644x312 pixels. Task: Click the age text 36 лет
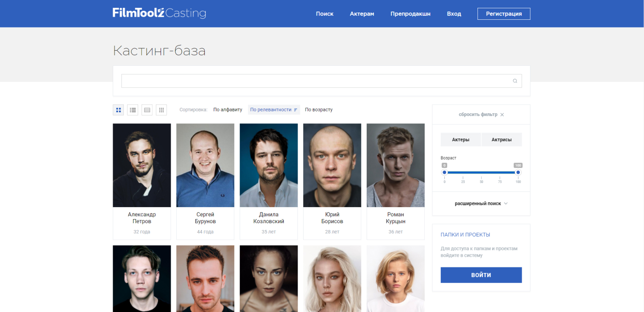click(396, 232)
